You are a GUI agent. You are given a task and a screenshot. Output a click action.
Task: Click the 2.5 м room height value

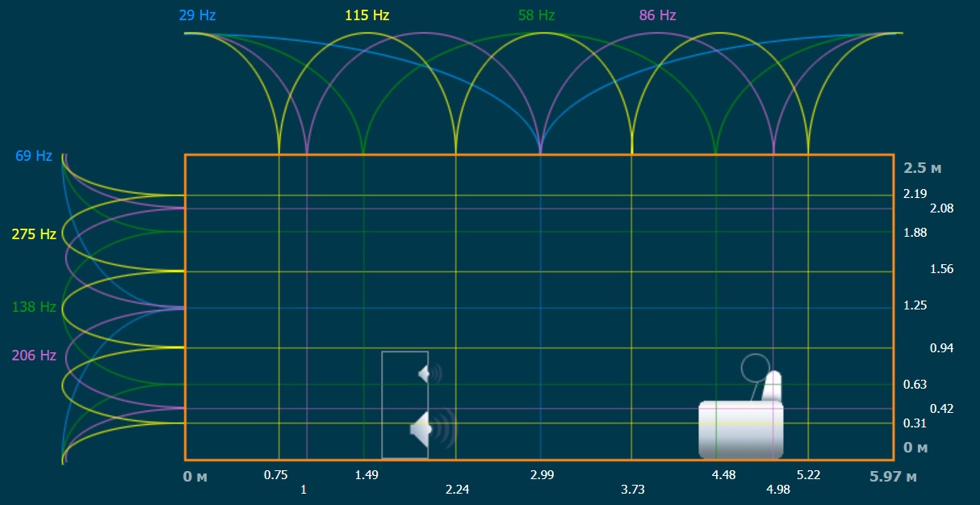coord(922,168)
